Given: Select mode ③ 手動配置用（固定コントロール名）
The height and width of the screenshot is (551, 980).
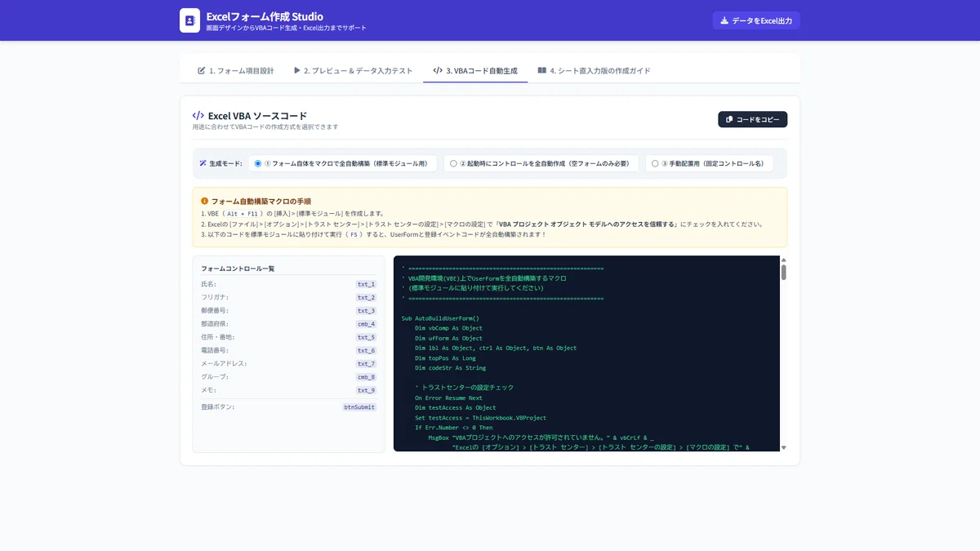Looking at the screenshot, I should [709, 163].
